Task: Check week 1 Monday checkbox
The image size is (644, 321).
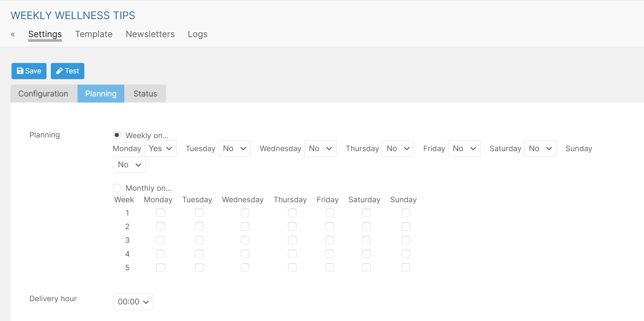Action: (x=160, y=213)
